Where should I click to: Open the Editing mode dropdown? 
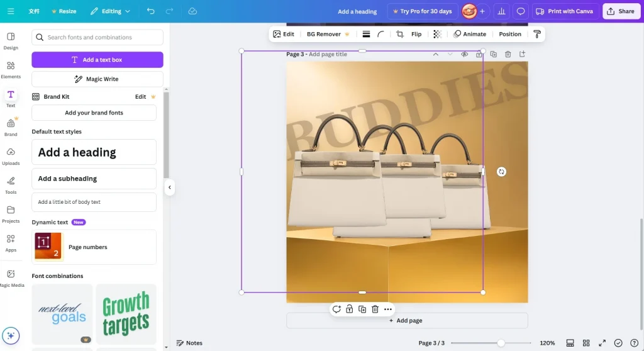coord(110,11)
